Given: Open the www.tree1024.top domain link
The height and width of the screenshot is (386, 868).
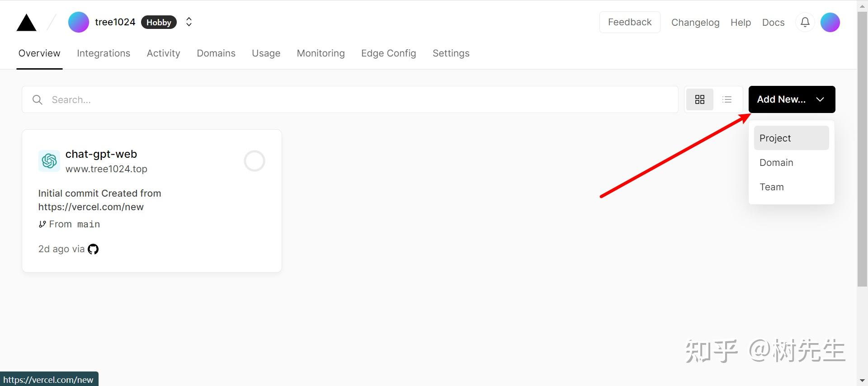Looking at the screenshot, I should [106, 169].
